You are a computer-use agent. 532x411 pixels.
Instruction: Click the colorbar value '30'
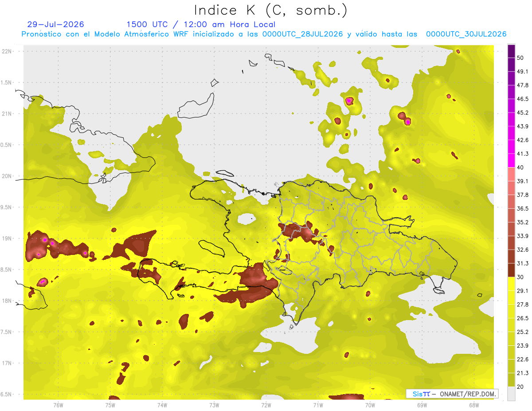(x=520, y=277)
